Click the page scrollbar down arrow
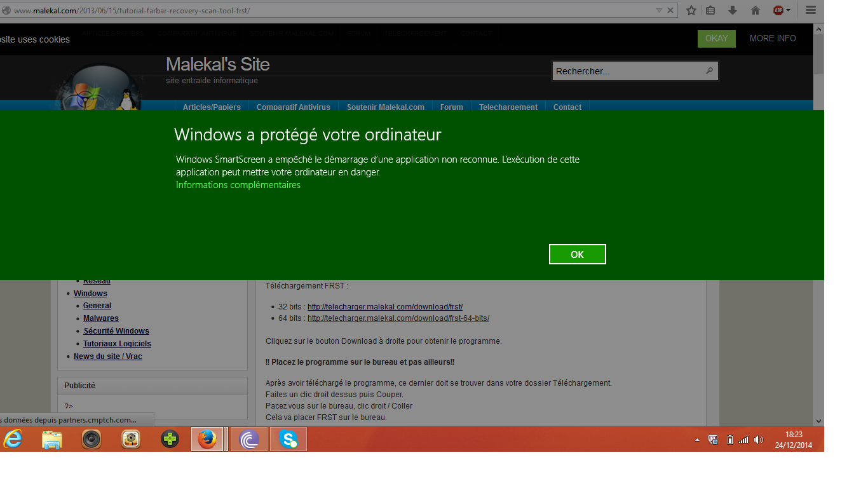 (818, 421)
